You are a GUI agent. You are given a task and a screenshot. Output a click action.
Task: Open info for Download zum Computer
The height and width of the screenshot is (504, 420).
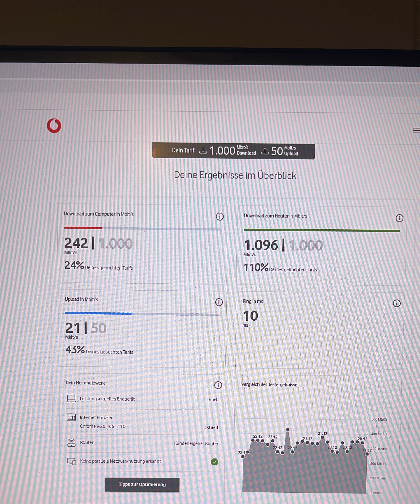point(220,216)
